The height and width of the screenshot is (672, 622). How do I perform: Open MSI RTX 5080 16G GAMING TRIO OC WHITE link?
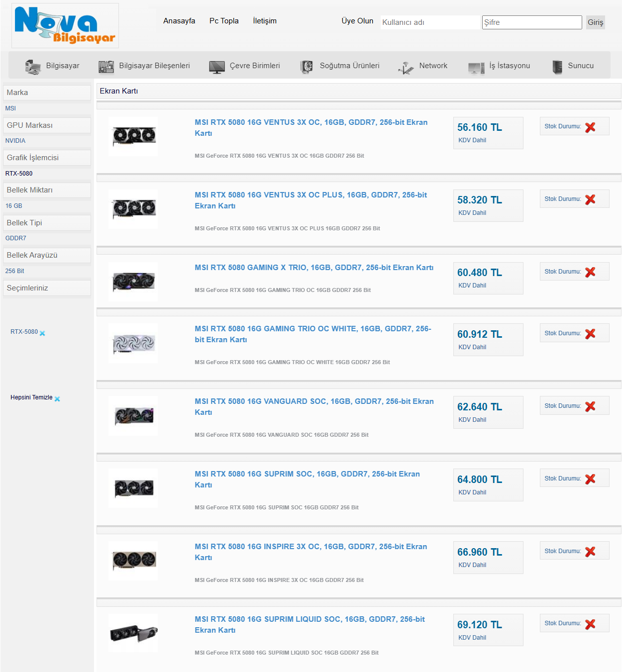tap(313, 334)
